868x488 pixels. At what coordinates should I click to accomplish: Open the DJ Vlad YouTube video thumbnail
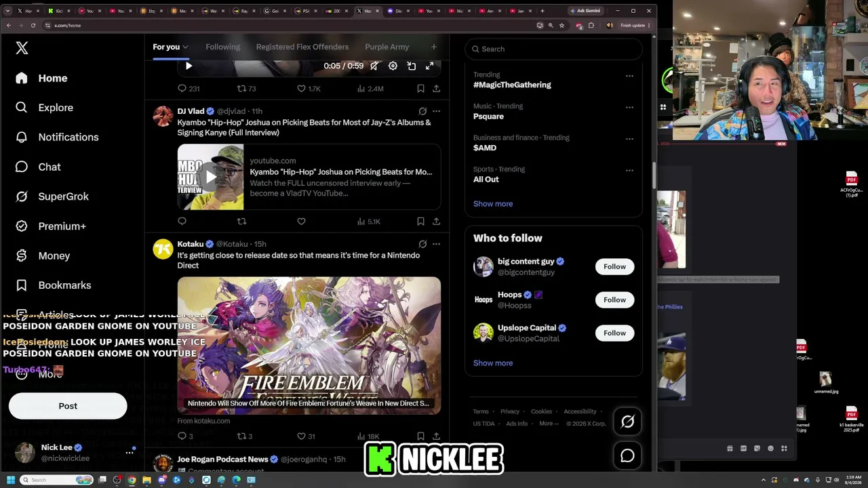pyautogui.click(x=210, y=177)
